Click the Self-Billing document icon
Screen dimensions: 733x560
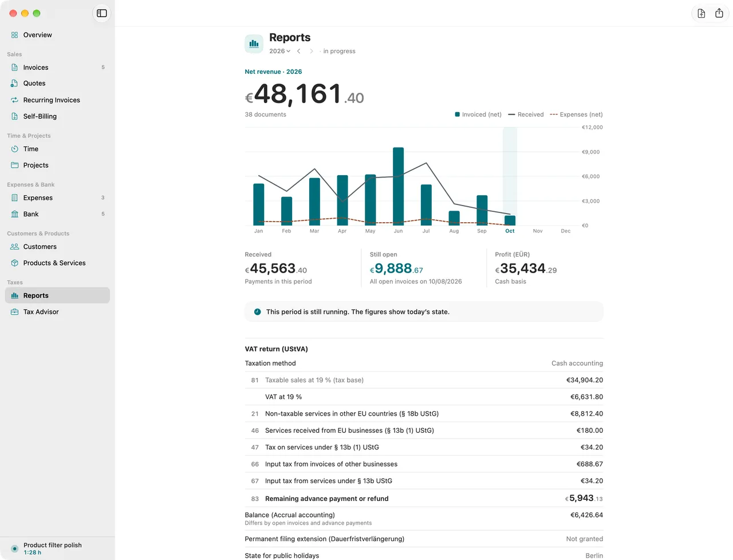tap(15, 116)
